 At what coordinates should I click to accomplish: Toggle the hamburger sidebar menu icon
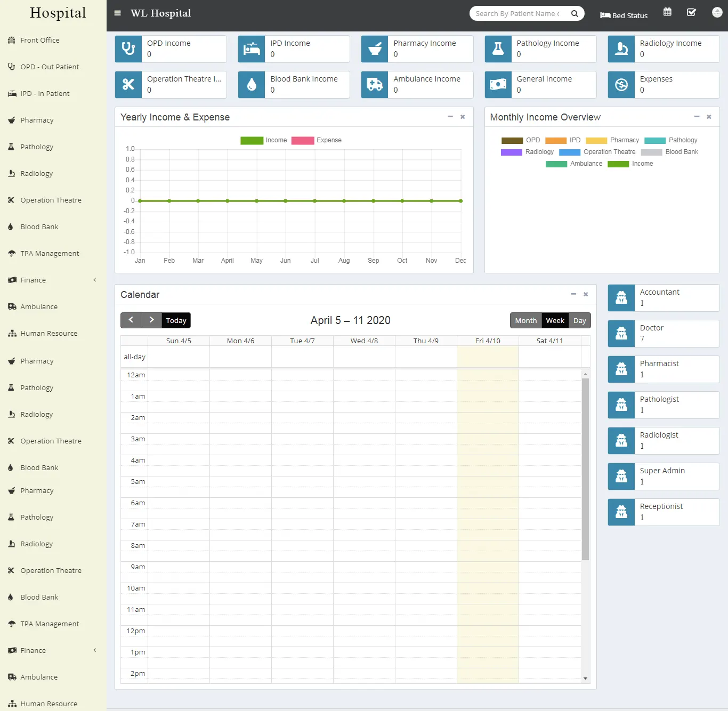point(118,13)
